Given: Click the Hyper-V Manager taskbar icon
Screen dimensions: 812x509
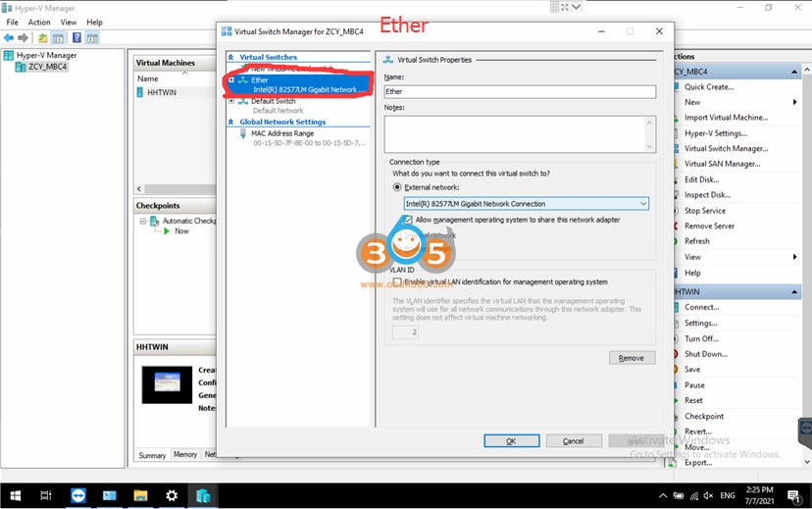Looking at the screenshot, I should (x=202, y=495).
